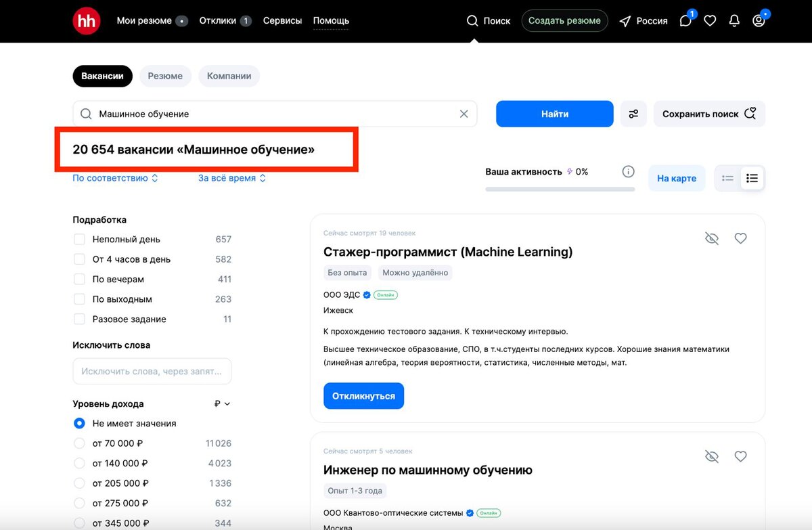Select от 140 000 ₽ income radio
Image resolution: width=812 pixels, height=530 pixels.
tap(79, 463)
